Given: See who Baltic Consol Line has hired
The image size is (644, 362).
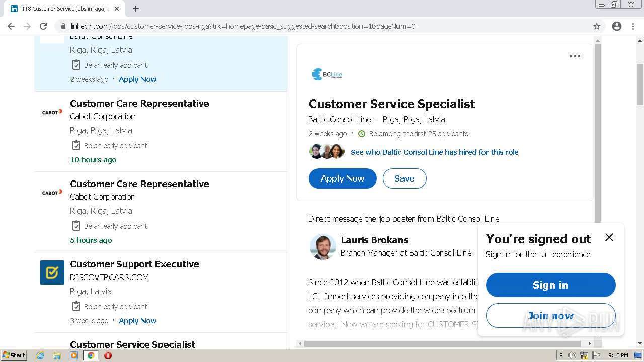Looking at the screenshot, I should pyautogui.click(x=434, y=152).
